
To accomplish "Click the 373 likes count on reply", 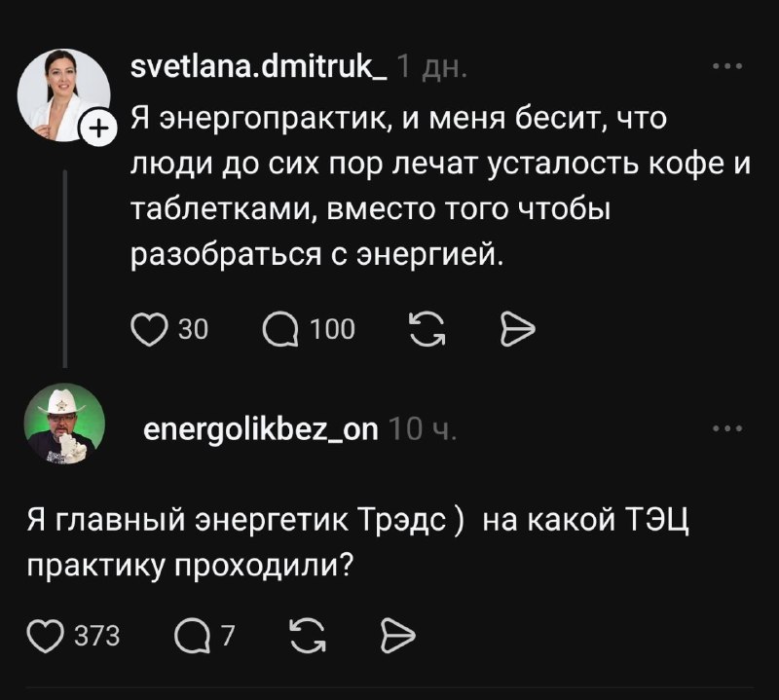I will [x=96, y=636].
